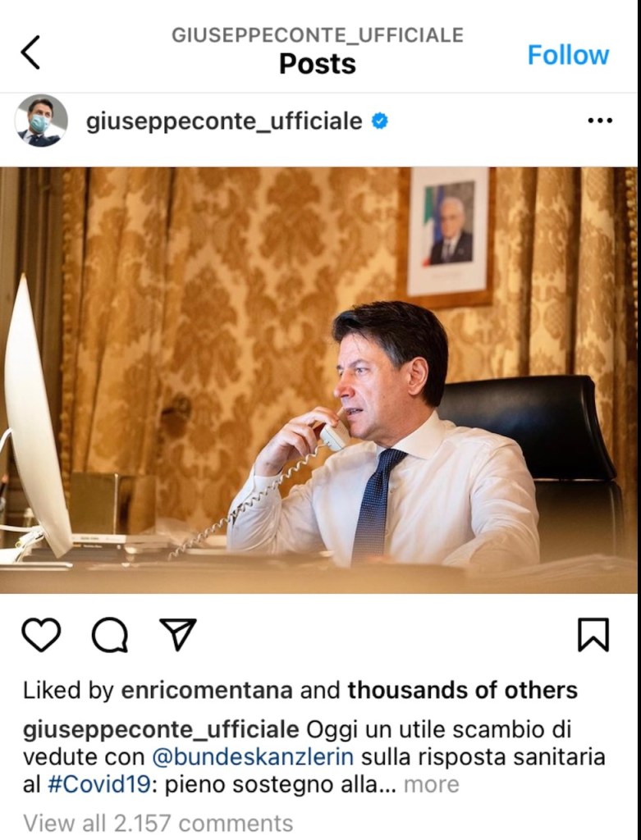This screenshot has height=840, width=641.
Task: Tap the username in the caption
Action: 161,730
